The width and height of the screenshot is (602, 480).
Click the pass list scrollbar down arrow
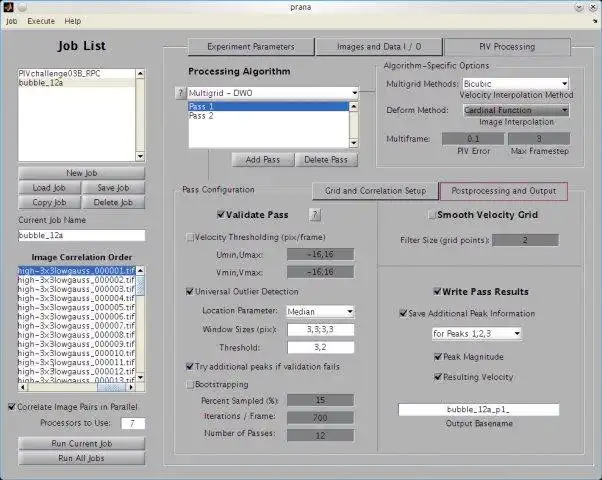point(354,143)
